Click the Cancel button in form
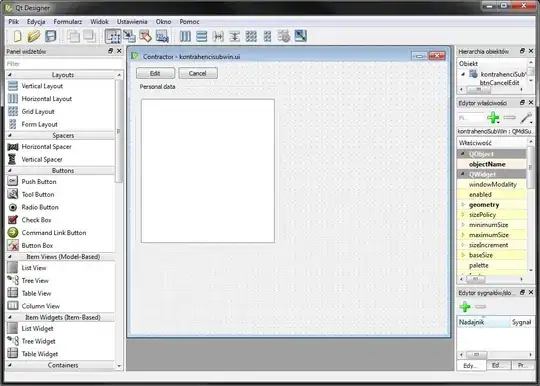540x386 pixels. coord(198,73)
